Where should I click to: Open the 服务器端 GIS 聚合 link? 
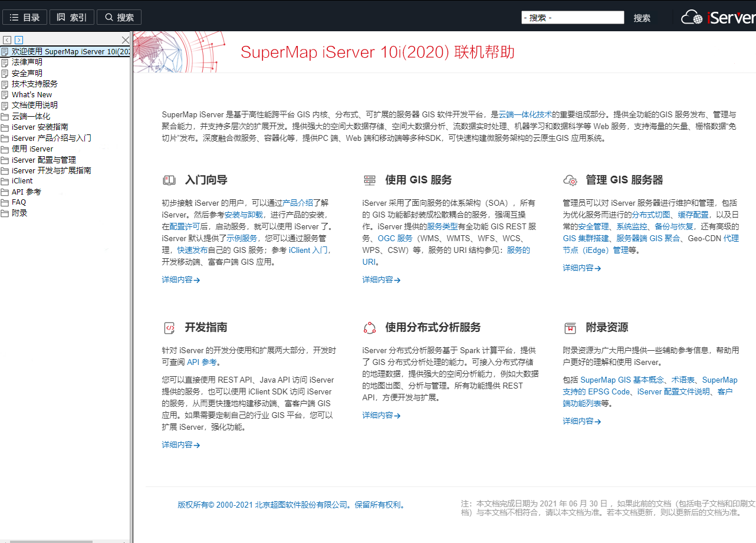pyautogui.click(x=649, y=238)
